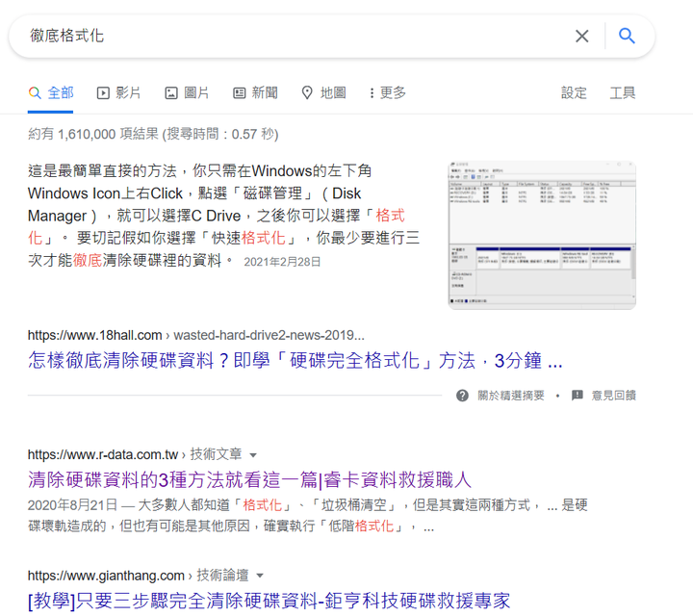Open the 新聞 tab
Screen dimensions: 693x616
pyautogui.click(x=255, y=92)
